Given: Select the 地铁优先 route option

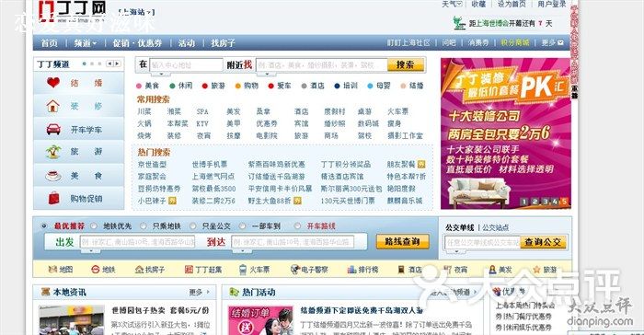Looking at the screenshot, I should (x=94, y=225).
